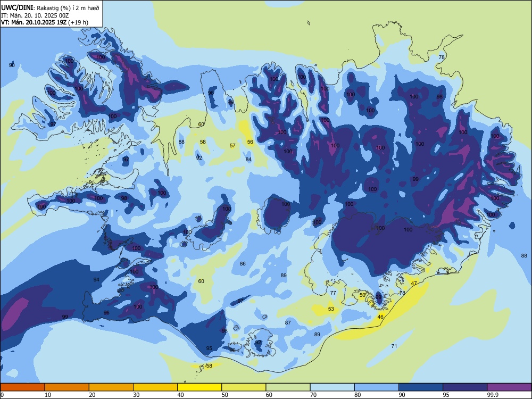Click the map value '71' over the southeast sea
The height and width of the screenshot is (399, 532).
tap(394, 346)
